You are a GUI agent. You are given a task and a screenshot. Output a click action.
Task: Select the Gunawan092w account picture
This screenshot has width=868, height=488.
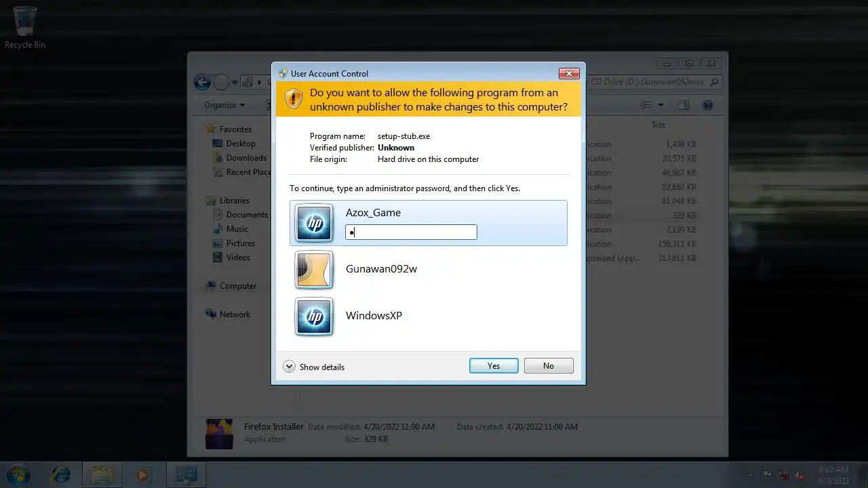click(x=314, y=270)
